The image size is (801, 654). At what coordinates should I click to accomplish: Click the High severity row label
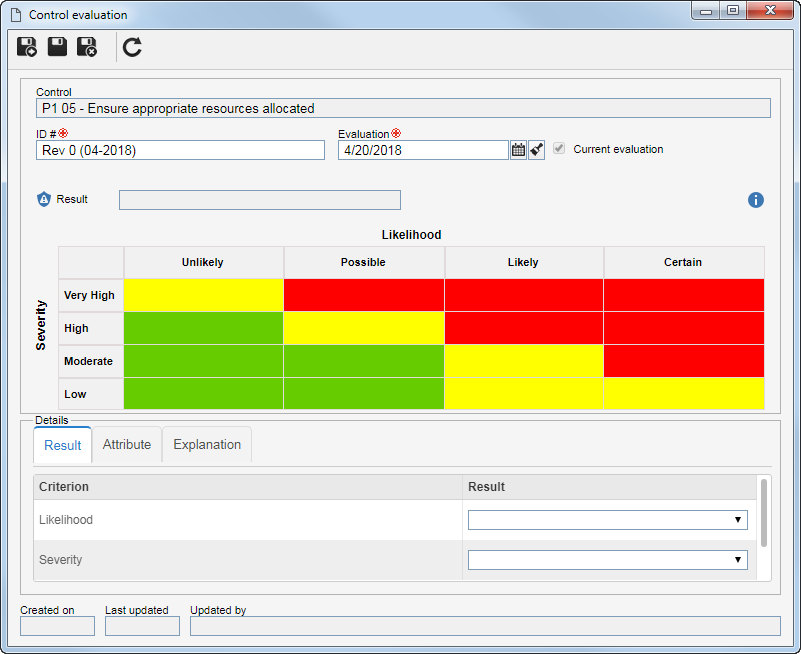(91, 328)
